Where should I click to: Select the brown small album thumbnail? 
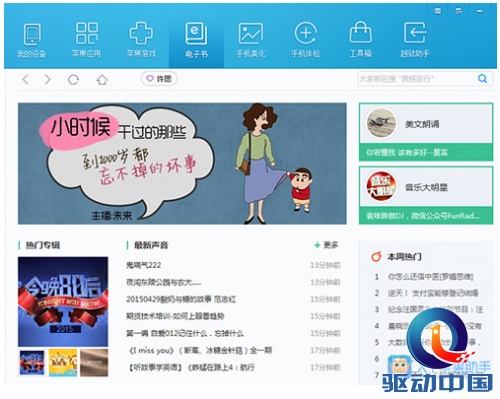[x=94, y=363]
